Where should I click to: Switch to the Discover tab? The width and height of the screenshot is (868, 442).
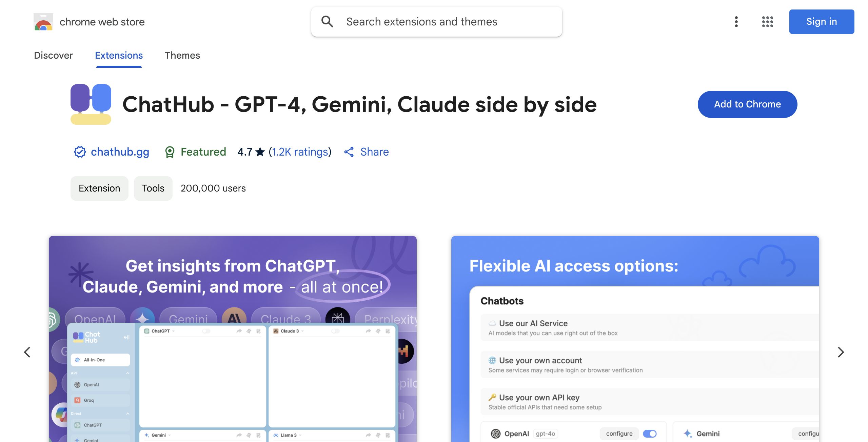tap(53, 55)
